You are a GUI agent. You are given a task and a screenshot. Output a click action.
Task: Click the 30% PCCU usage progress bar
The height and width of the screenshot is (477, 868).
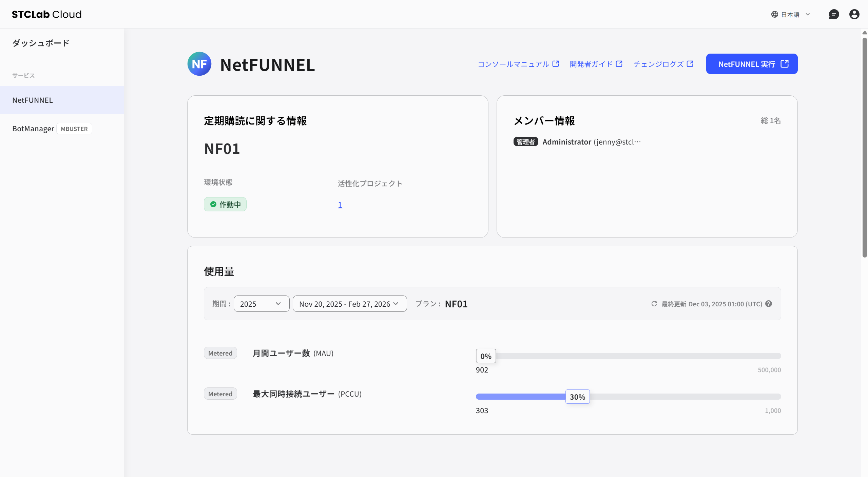[577, 396]
